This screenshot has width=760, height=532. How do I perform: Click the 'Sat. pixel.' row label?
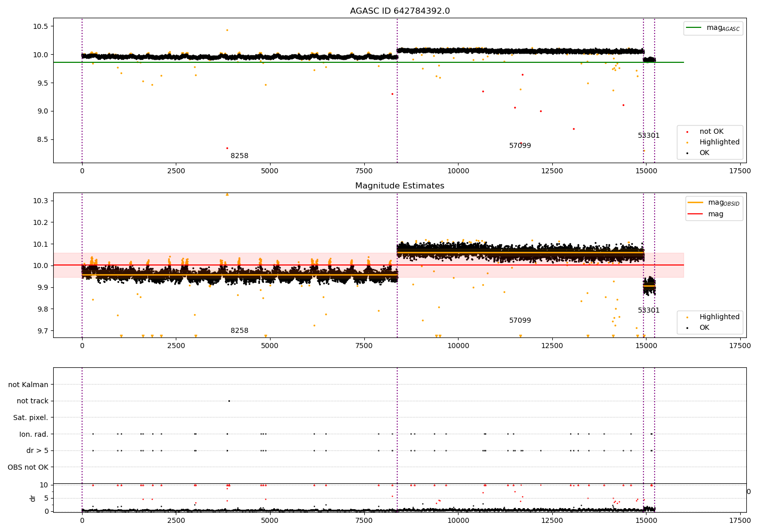31,418
